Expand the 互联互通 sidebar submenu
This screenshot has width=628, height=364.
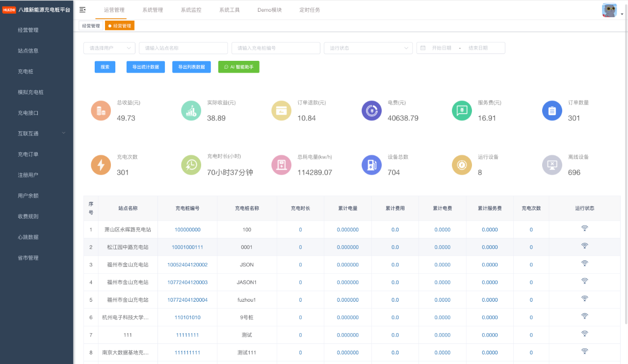point(37,133)
